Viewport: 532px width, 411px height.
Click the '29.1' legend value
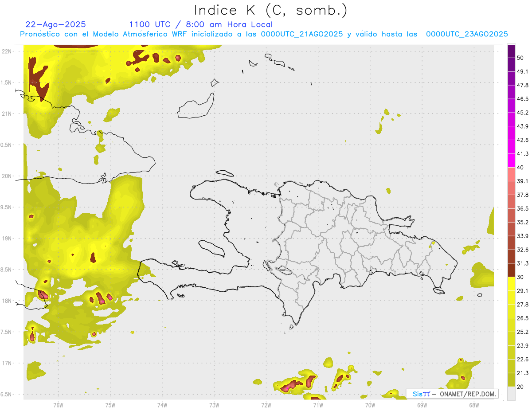523,291
